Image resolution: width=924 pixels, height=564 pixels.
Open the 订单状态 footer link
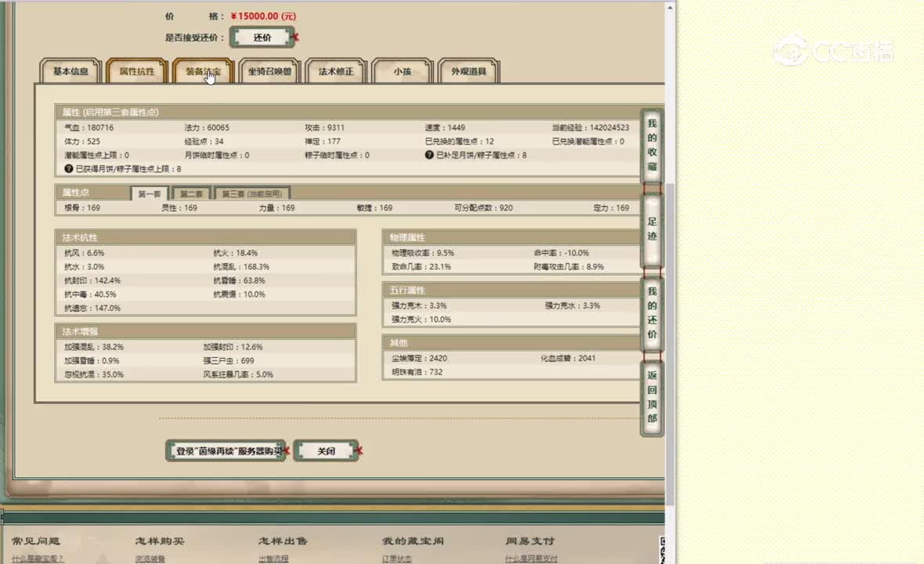(396, 559)
